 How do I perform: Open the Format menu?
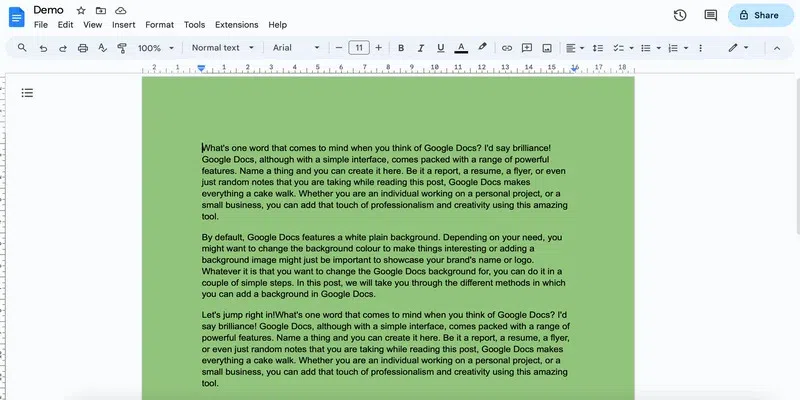160,24
